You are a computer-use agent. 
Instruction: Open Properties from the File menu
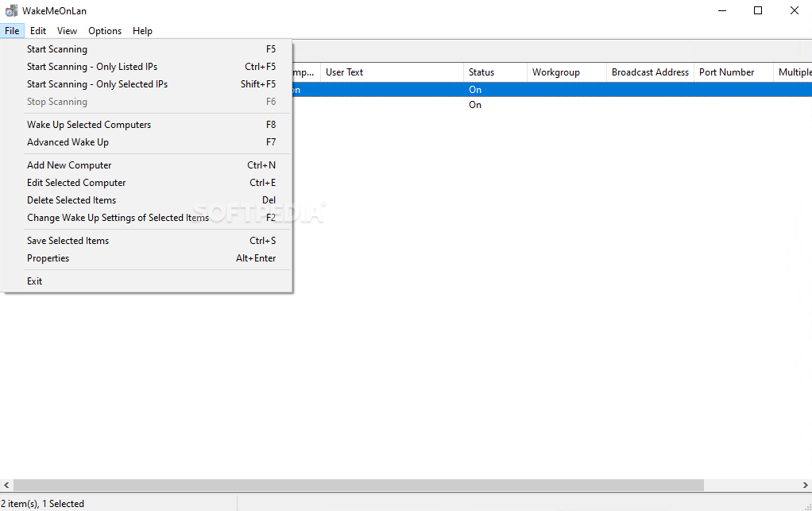click(146, 258)
